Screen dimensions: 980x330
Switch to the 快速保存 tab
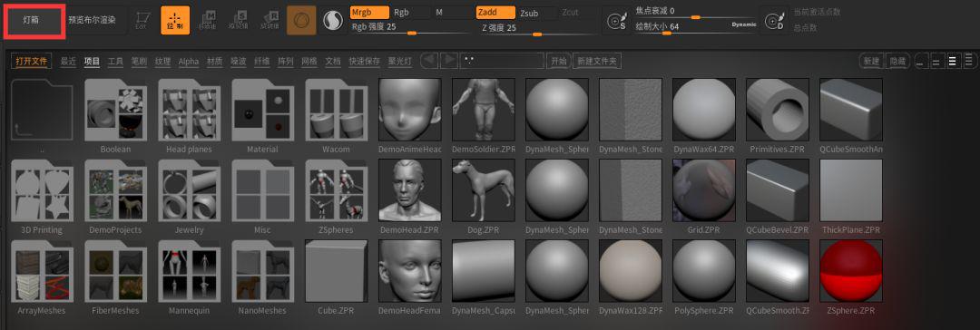(365, 62)
